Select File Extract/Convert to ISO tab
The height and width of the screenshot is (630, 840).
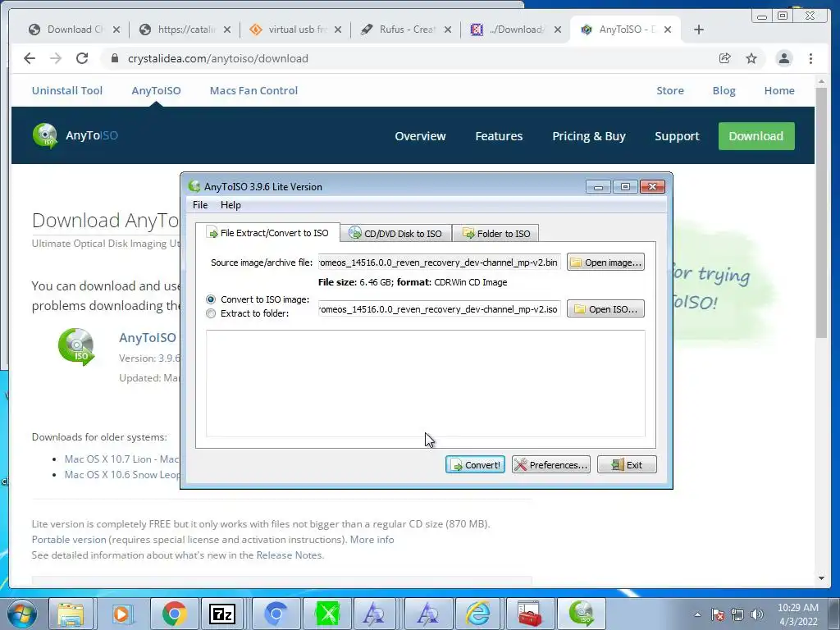[x=267, y=233]
